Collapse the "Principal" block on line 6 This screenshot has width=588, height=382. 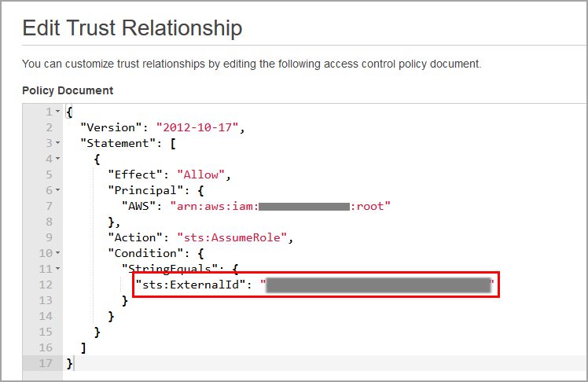[x=57, y=190]
